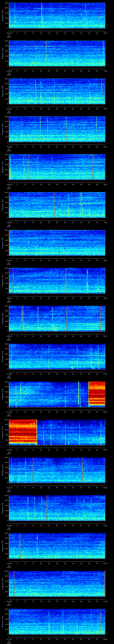Image resolution: width=114 pixels, height=644 pixels.
Task: Select the red spike near 58 seconds in the 4:03:00 panel
Action: click(102, 91)
